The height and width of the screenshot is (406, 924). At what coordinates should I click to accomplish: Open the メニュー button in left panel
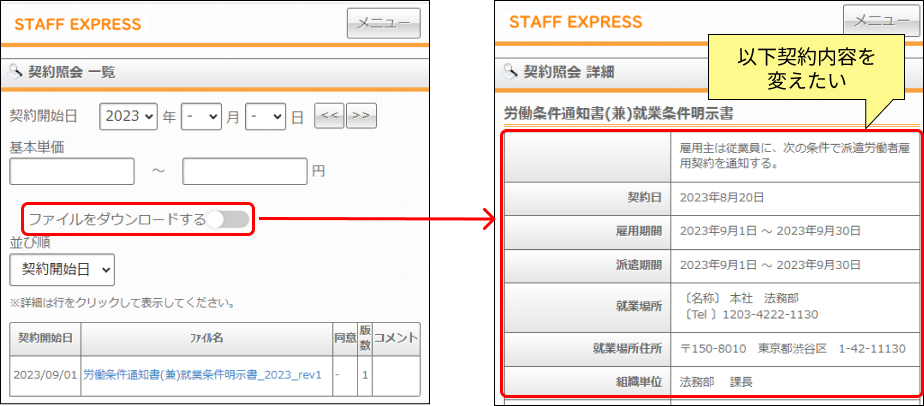pyautogui.click(x=384, y=23)
